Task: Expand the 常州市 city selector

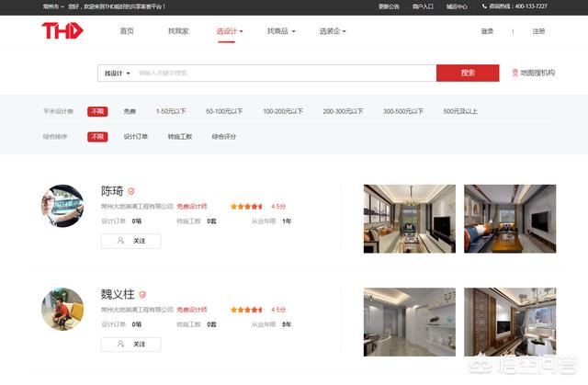Action: tap(53, 6)
